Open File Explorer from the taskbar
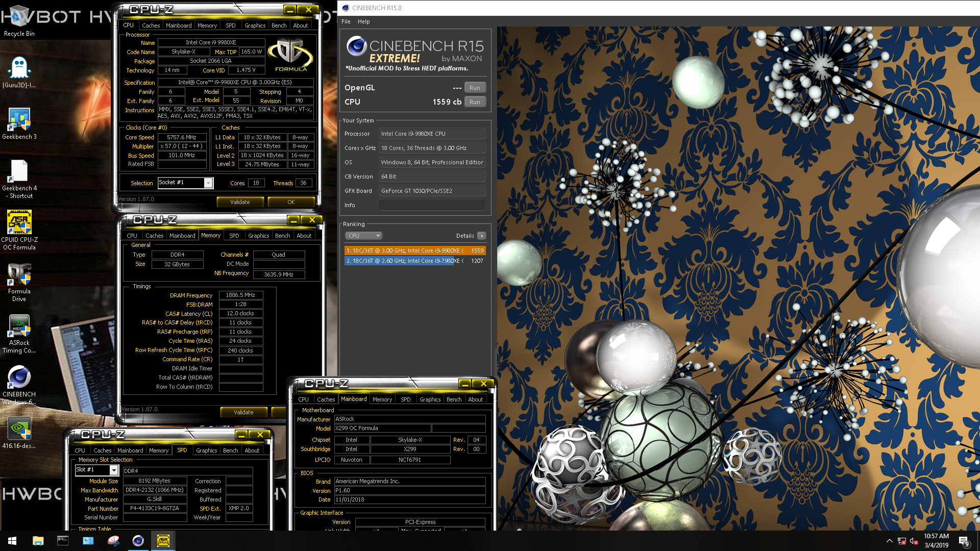Viewport: 980px width, 551px height. pyautogui.click(x=38, y=541)
